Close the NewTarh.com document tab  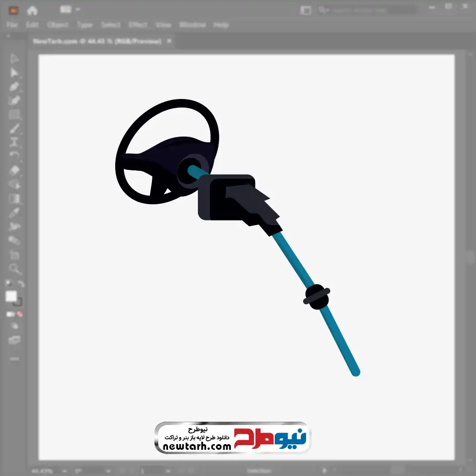[169, 41]
